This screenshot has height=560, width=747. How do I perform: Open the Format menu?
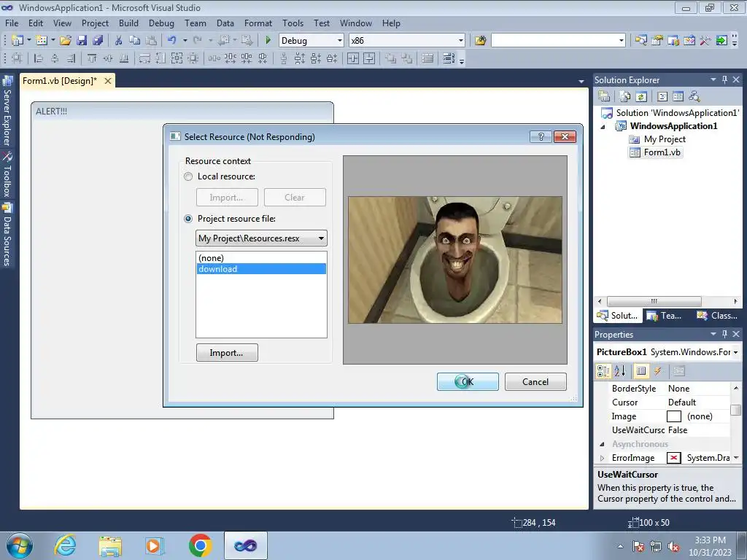(x=258, y=23)
